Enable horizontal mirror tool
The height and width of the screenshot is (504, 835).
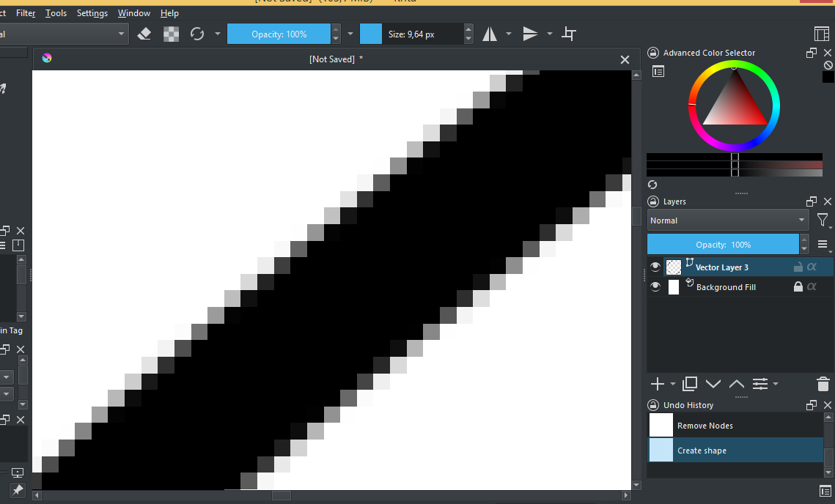point(489,34)
